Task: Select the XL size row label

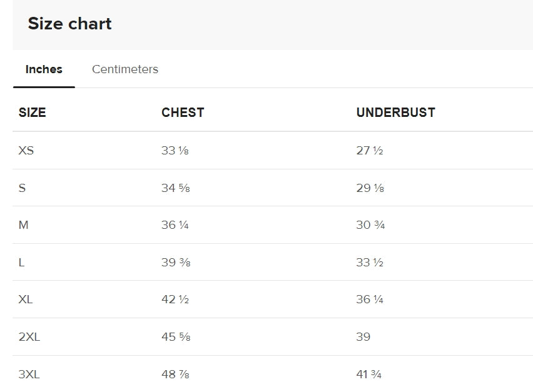Action: click(26, 299)
